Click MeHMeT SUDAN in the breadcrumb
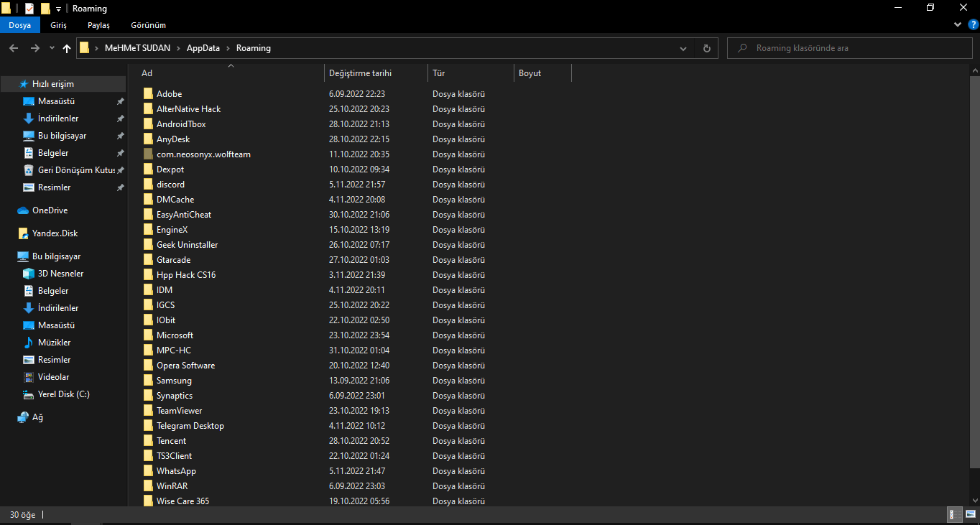This screenshot has height=525, width=980. coord(137,48)
